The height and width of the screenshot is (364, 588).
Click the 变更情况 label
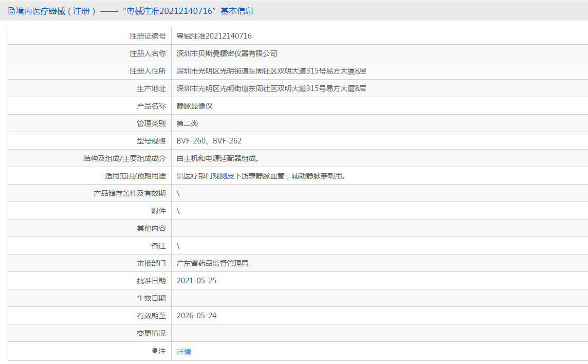151,333
